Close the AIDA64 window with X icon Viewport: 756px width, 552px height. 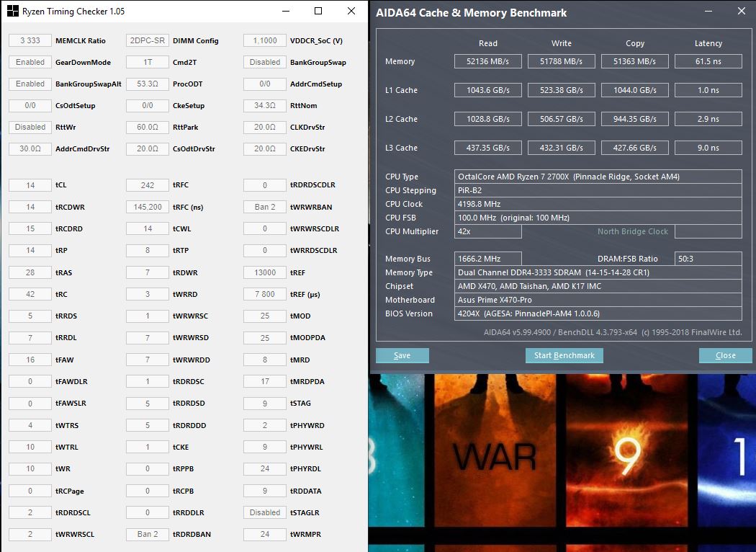click(x=742, y=11)
